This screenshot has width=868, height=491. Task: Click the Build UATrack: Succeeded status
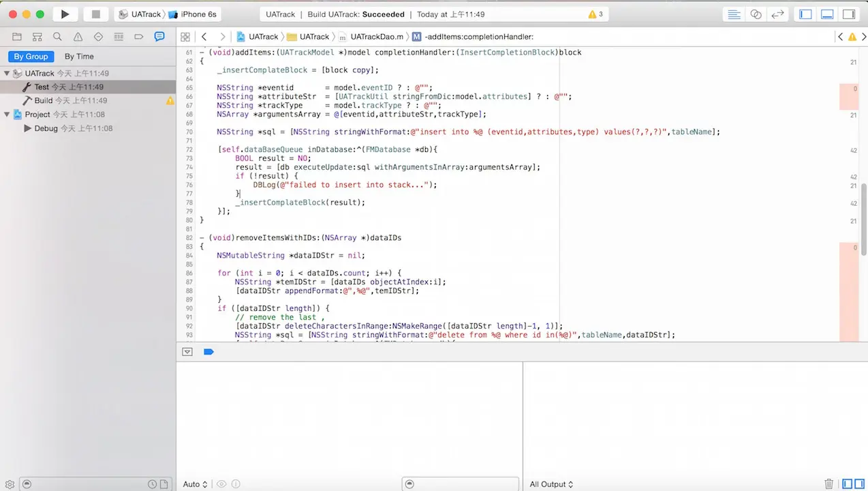tap(357, 14)
